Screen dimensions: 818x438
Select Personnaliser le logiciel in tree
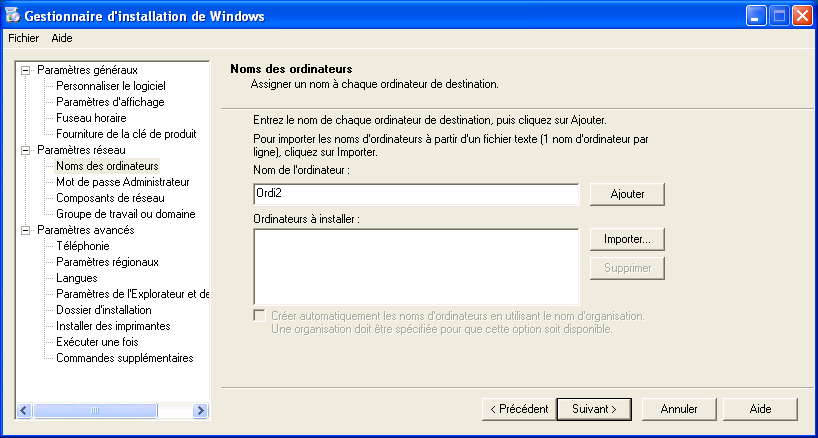click(111, 86)
